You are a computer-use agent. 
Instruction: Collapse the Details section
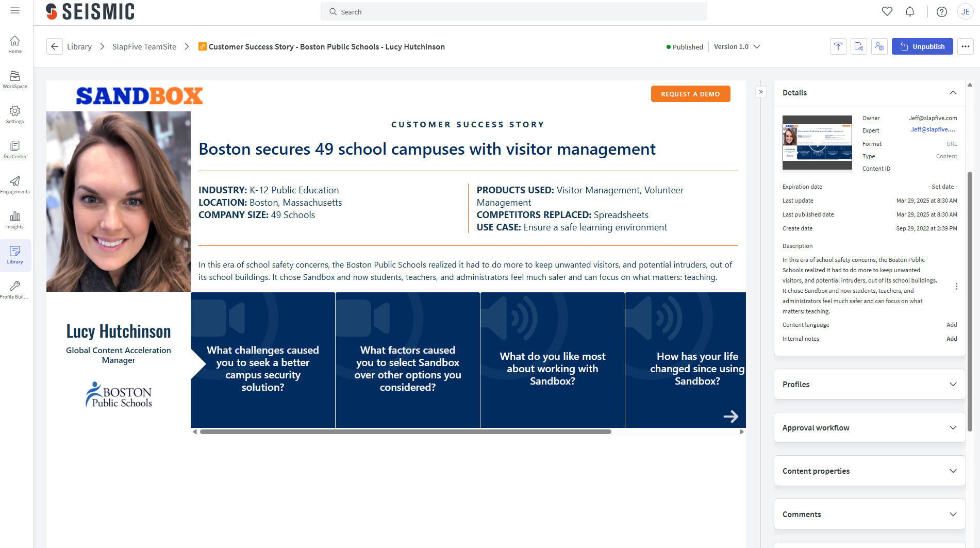tap(953, 93)
